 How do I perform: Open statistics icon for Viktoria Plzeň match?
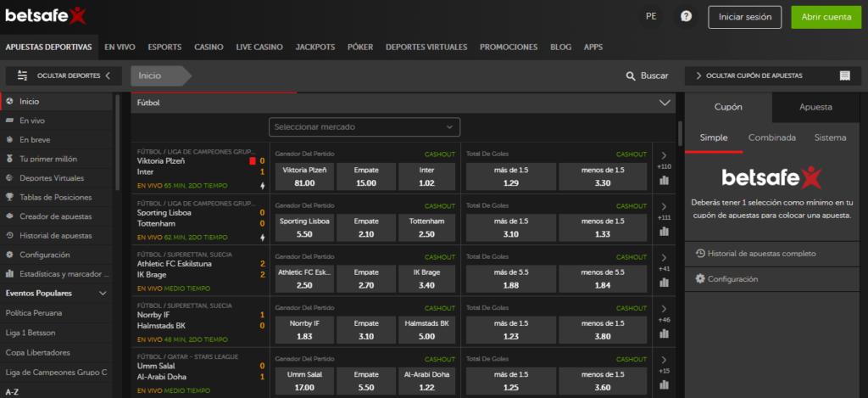click(x=665, y=180)
